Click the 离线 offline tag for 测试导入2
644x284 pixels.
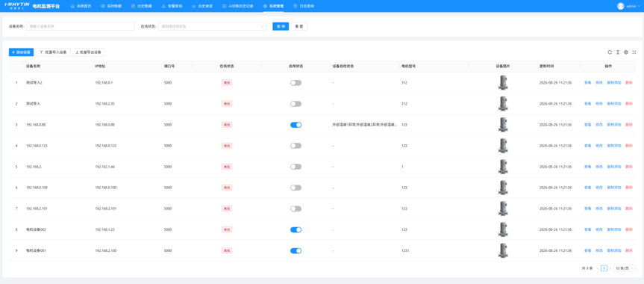point(227,83)
